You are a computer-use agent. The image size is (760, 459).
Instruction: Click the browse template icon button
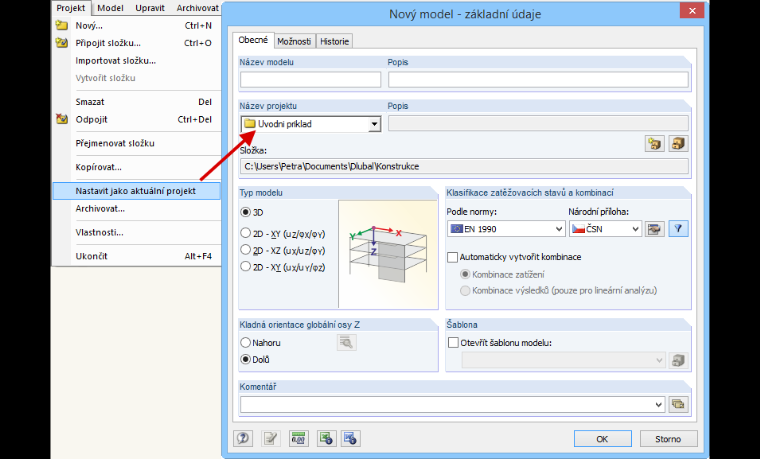[679, 360]
